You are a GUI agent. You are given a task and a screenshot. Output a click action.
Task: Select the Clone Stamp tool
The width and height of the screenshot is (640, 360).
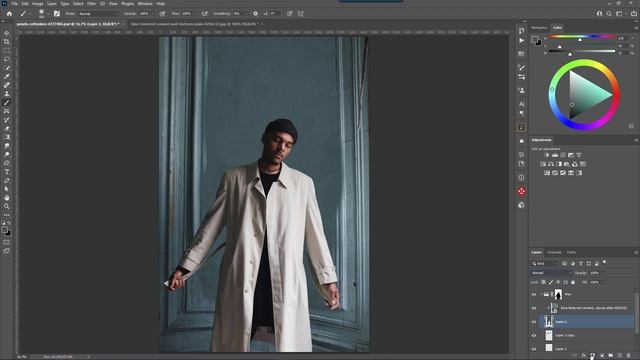7,93
